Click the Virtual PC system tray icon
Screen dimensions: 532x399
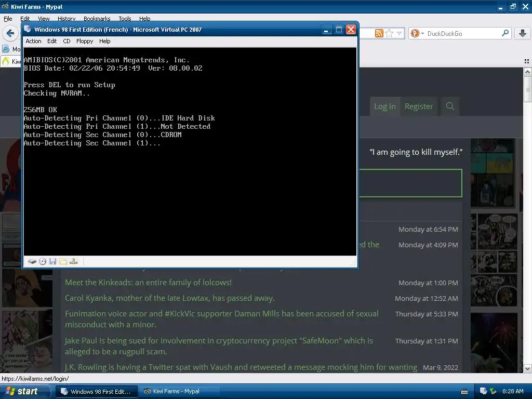pyautogui.click(x=484, y=391)
